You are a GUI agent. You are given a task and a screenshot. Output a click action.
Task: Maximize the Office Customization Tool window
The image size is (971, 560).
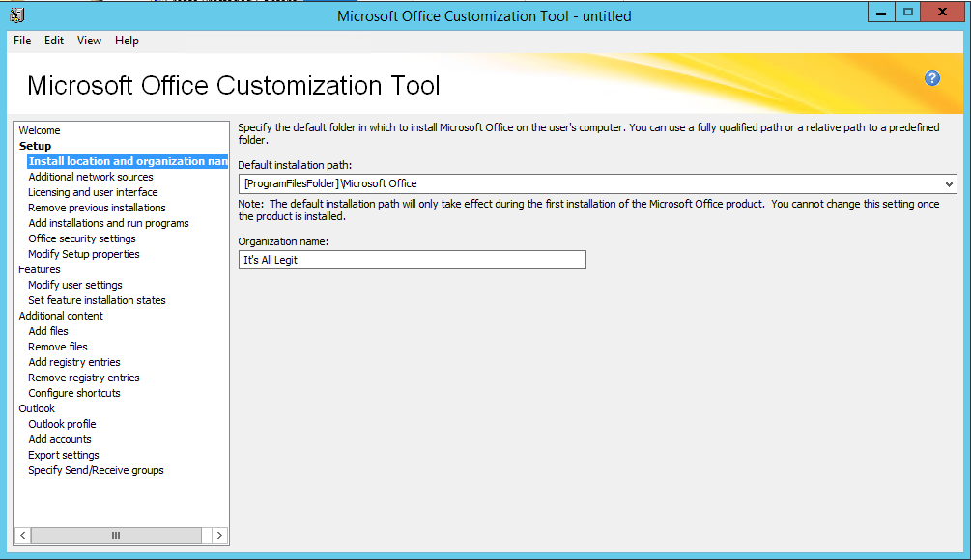coord(907,13)
